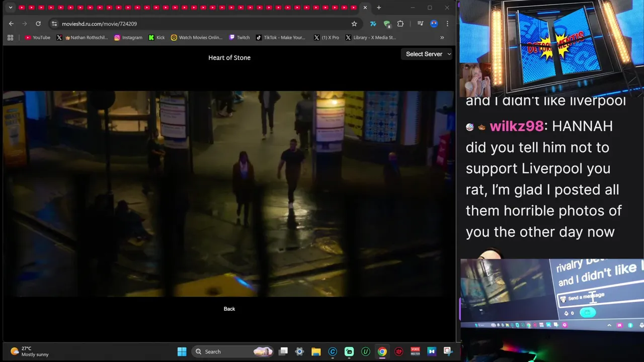Open the blue Dolby-style app in taskbar
The image size is (644, 362).
[431, 351]
